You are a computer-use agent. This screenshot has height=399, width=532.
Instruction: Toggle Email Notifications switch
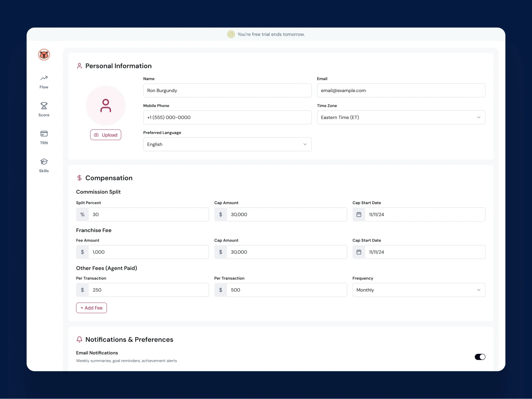[480, 357]
